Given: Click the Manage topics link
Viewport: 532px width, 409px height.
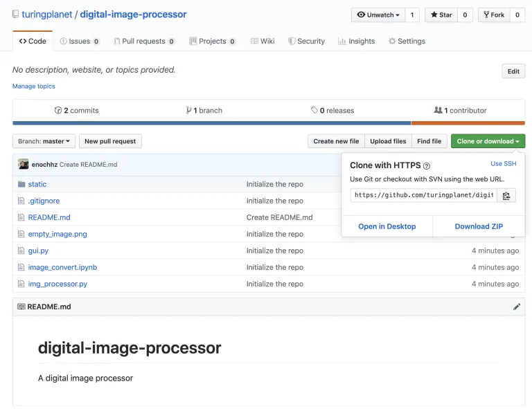Looking at the screenshot, I should (33, 86).
